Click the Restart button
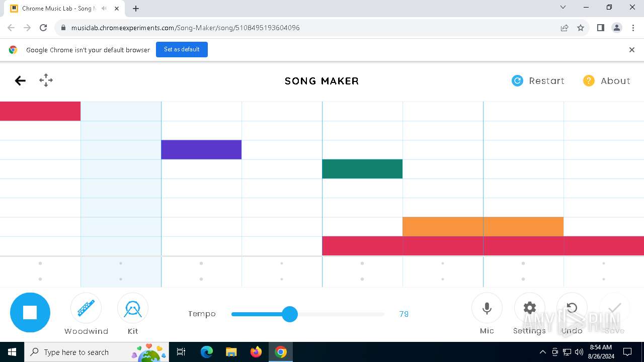Screen dimensions: 644x362 click(x=538, y=81)
